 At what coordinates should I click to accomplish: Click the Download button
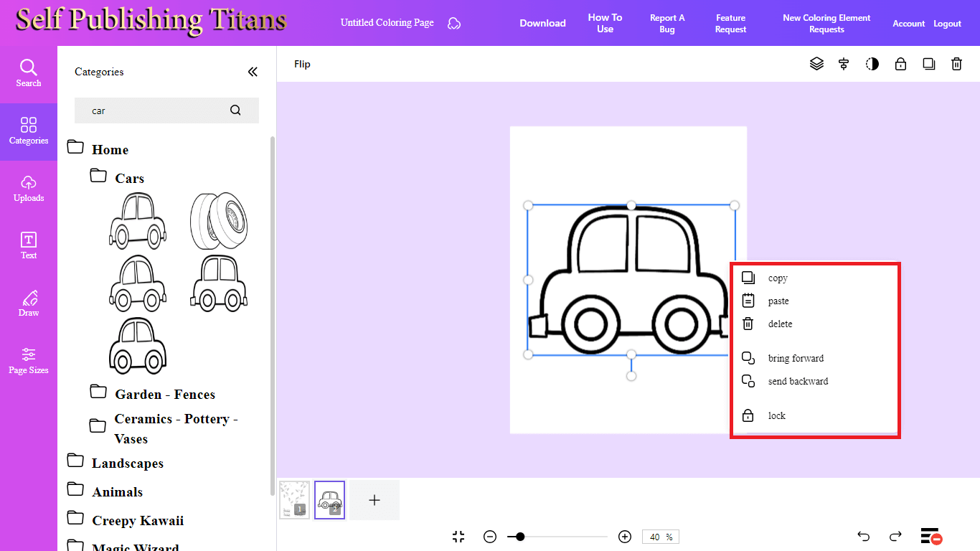click(x=542, y=23)
